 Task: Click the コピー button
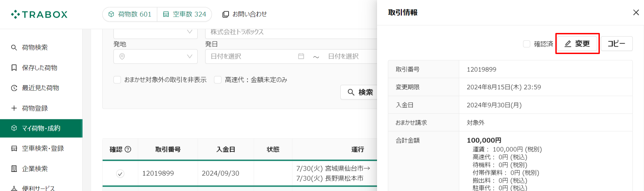[616, 44]
